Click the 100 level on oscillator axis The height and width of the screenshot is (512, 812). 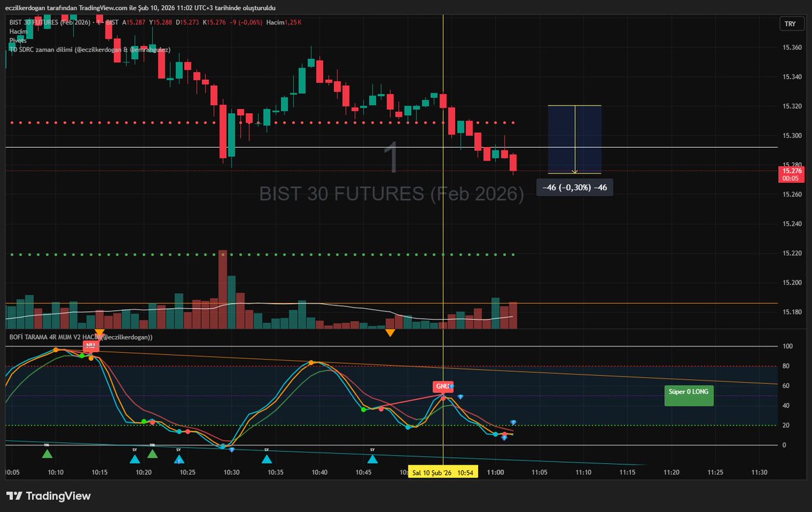pos(787,346)
